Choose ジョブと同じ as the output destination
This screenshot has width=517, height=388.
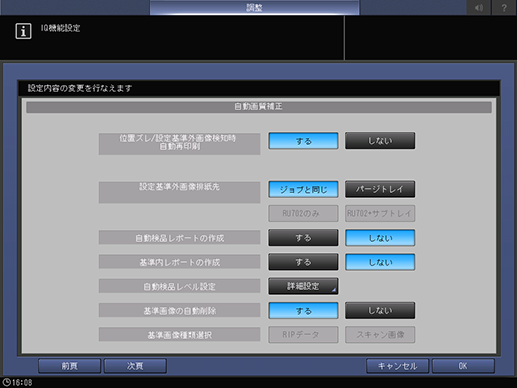click(303, 189)
